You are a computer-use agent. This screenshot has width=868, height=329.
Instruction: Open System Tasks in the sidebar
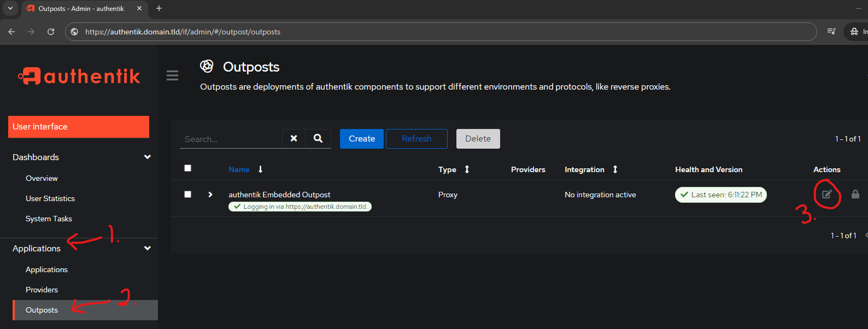pos(49,219)
